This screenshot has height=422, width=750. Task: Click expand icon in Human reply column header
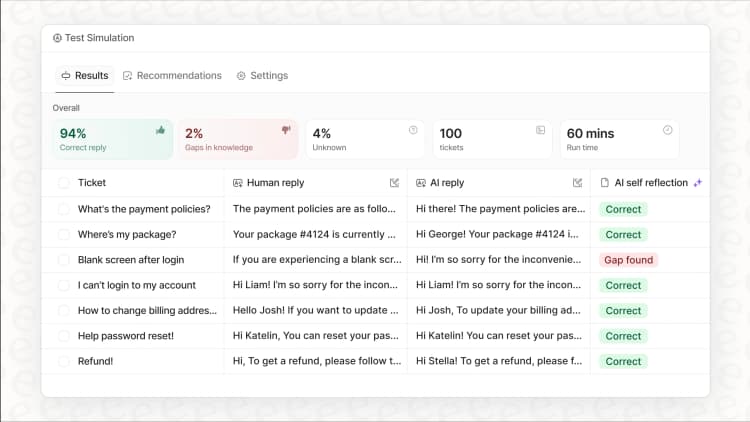(x=394, y=183)
